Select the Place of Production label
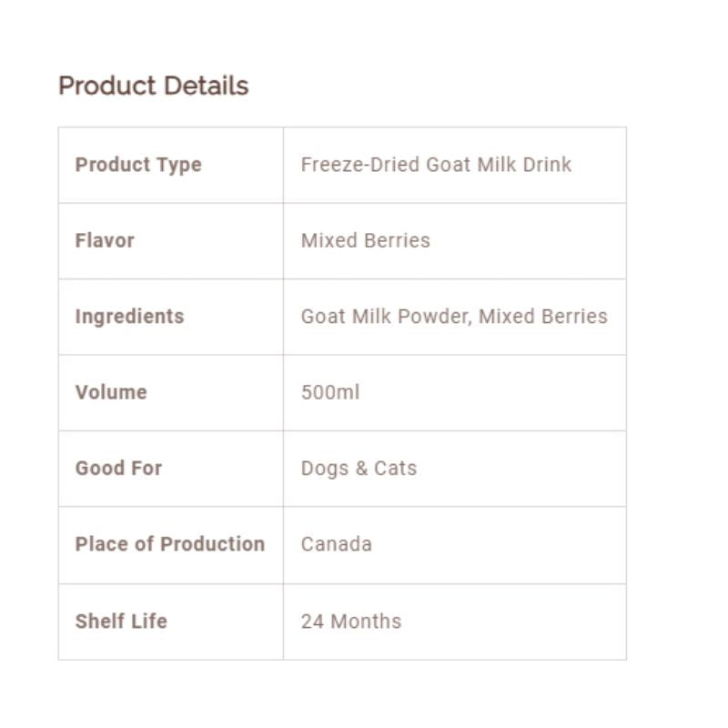Screen dimensions: 728x728 pyautogui.click(x=170, y=544)
